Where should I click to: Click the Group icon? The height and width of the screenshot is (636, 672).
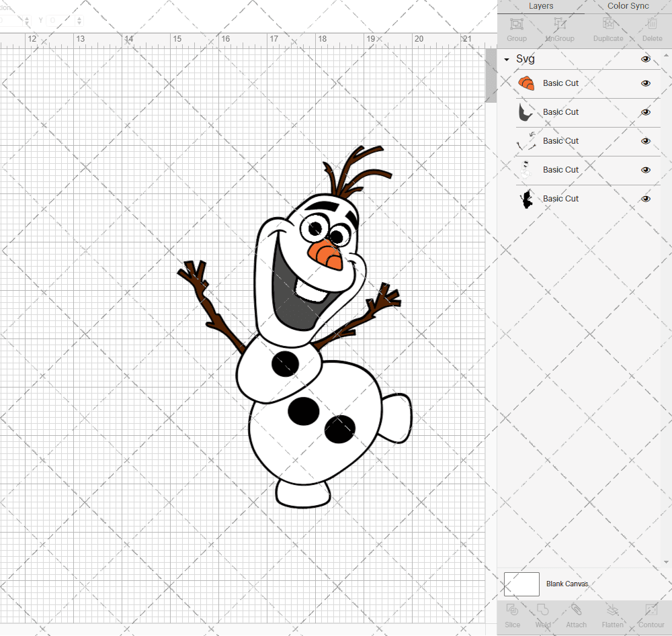[x=516, y=24]
